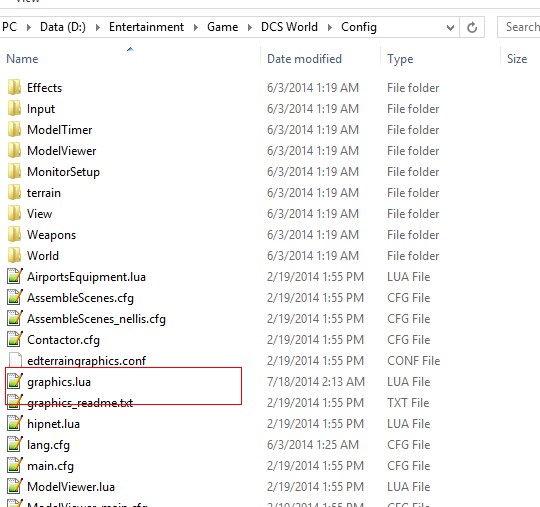Expand the Data (D:) breadcrumb arrow

(98, 27)
